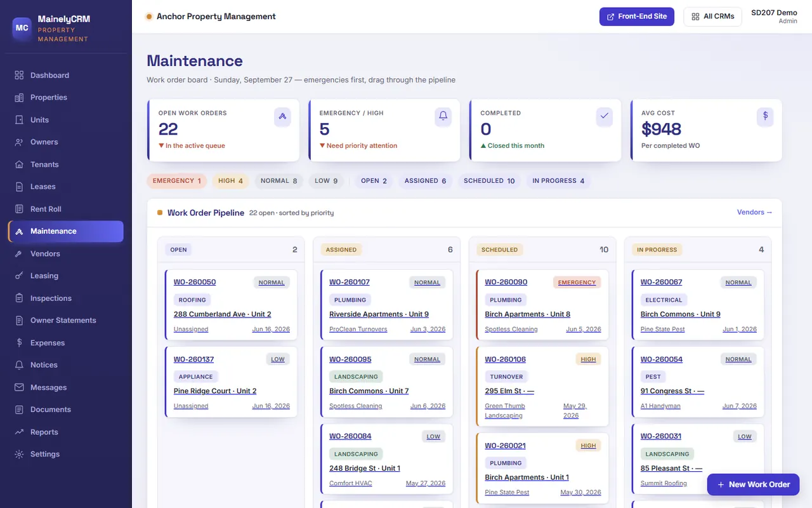
Task: Open the Front-End Site button
Action: [637, 17]
